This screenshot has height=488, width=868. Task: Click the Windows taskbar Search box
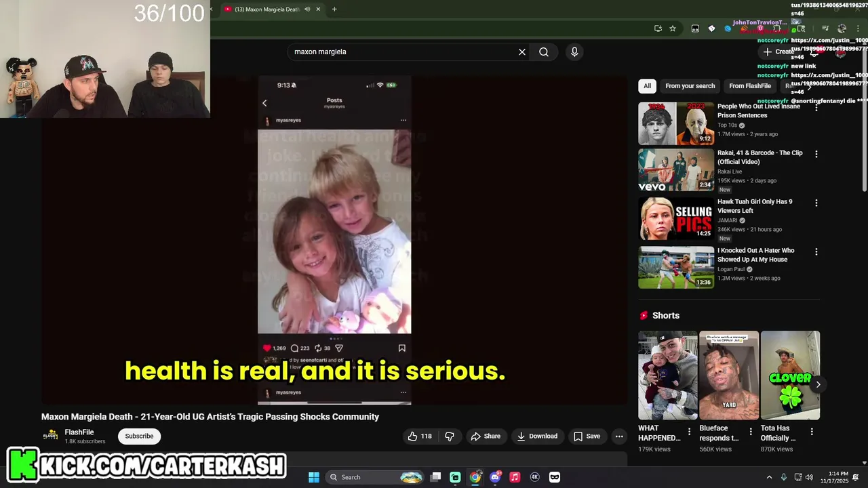(376, 477)
